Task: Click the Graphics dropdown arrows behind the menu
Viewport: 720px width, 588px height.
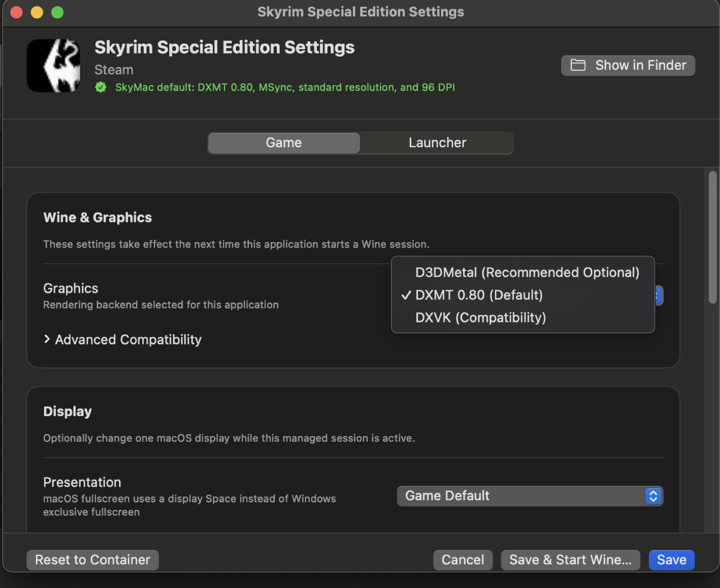Action: click(659, 295)
